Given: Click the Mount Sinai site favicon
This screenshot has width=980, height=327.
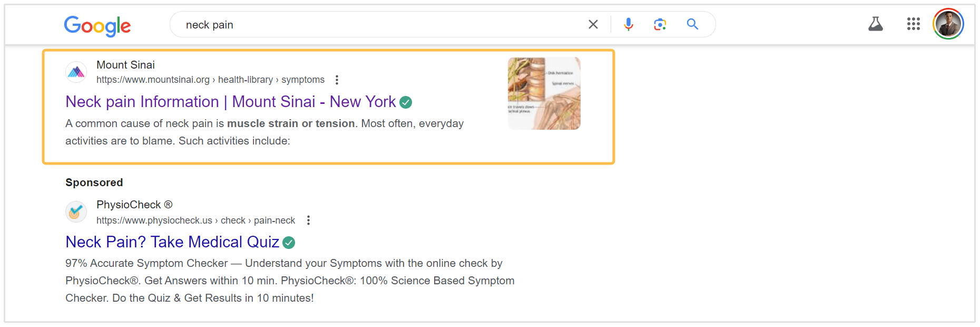Looking at the screenshot, I should click(76, 72).
